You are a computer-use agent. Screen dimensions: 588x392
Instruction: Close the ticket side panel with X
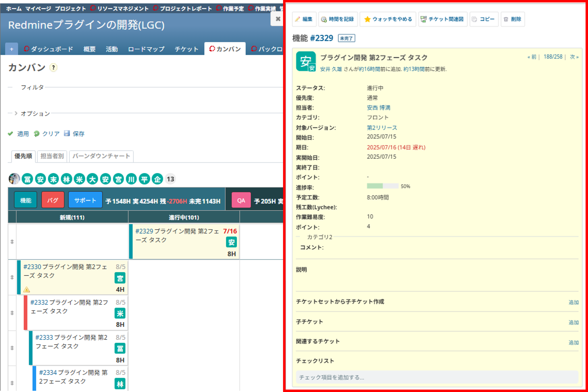tap(278, 19)
